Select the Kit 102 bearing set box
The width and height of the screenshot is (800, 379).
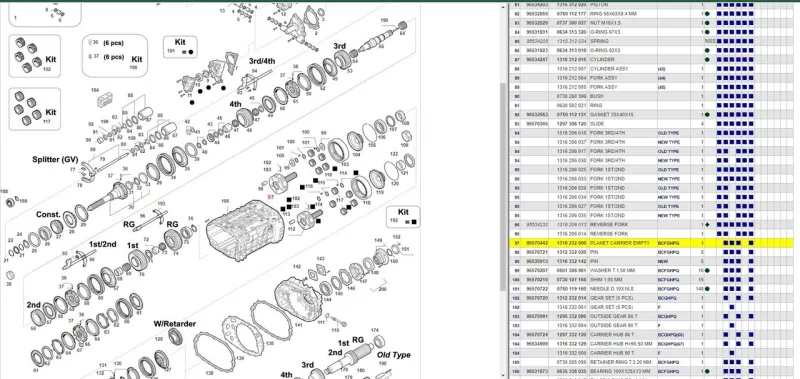coord(35,56)
